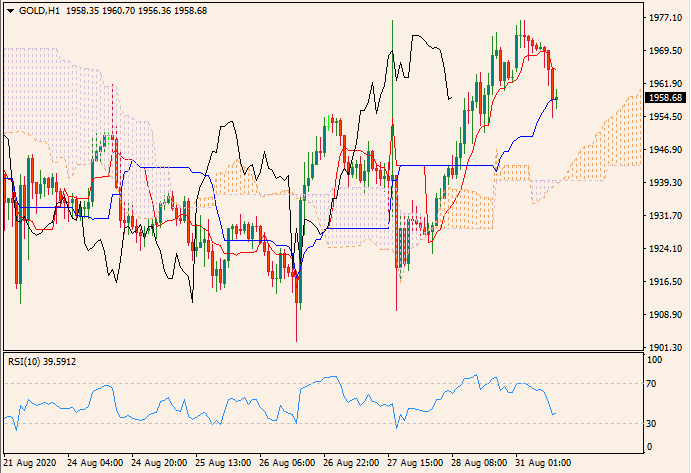Click the RSI 30 oversold level label
Screen dimensions: 691x473
click(x=650, y=423)
